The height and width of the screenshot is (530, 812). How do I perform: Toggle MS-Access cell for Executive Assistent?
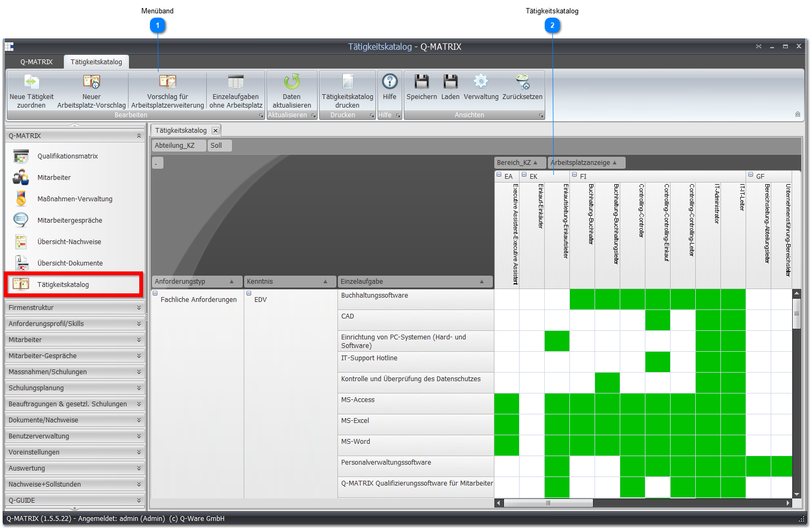tap(507, 404)
